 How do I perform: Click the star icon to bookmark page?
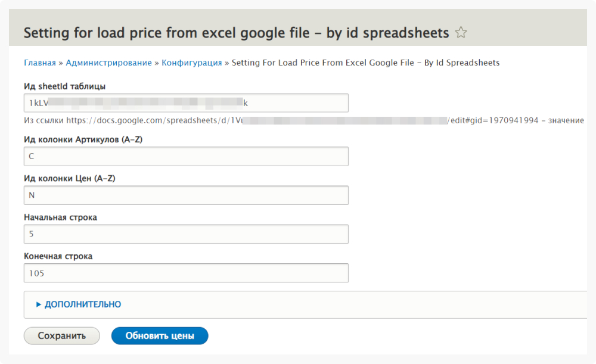(461, 33)
